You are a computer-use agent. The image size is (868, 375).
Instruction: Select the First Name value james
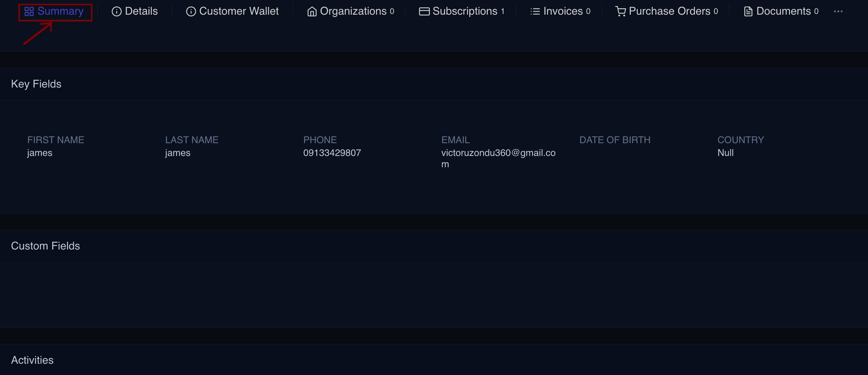(x=40, y=153)
